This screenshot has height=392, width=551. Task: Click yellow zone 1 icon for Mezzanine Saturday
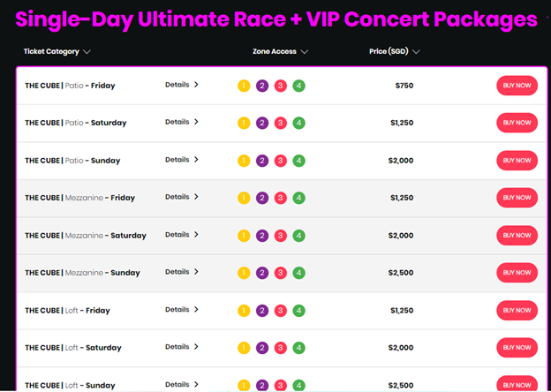click(244, 236)
